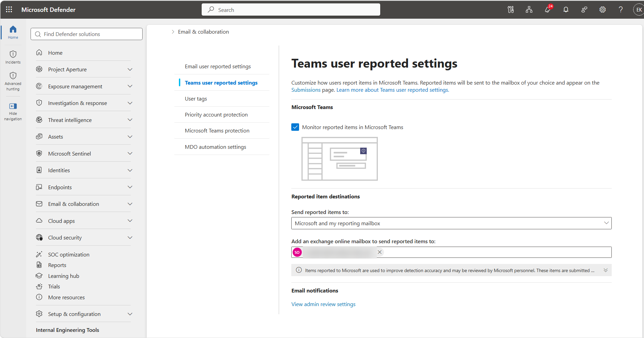This screenshot has width=644, height=338.
Task: Select Microsoft Teams protection in the settings list
Action: click(217, 131)
